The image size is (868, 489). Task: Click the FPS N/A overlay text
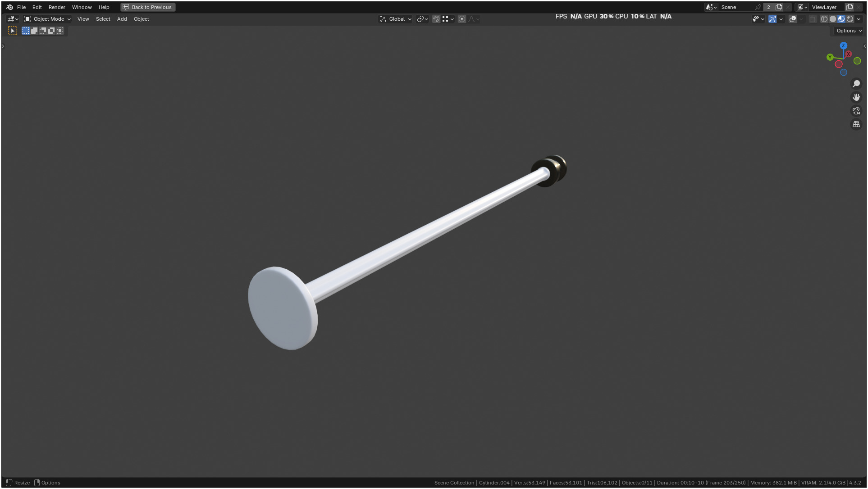568,16
